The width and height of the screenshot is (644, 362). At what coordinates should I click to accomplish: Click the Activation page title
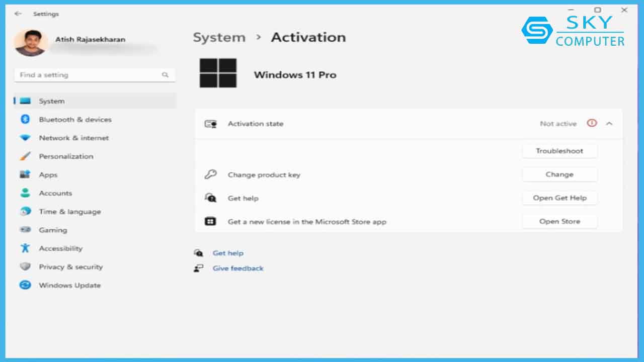pos(308,37)
